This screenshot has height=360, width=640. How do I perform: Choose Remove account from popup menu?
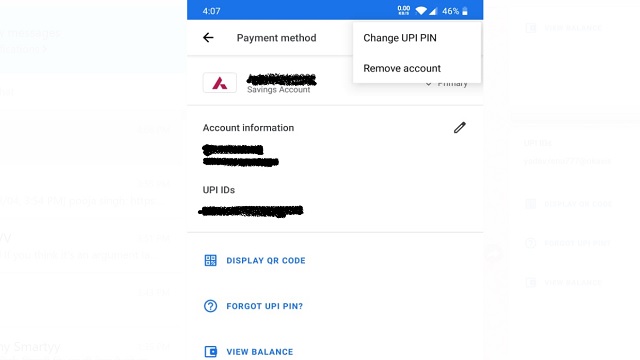[x=402, y=68]
